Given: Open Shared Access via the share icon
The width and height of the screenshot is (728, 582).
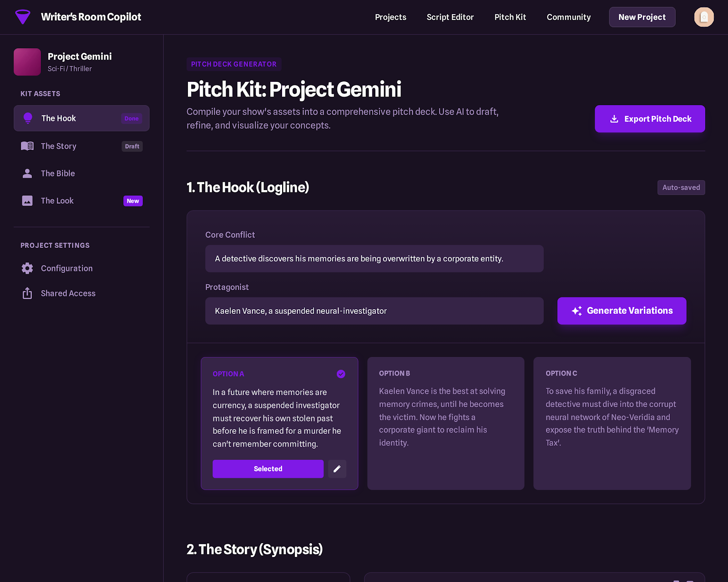Looking at the screenshot, I should 27,293.
